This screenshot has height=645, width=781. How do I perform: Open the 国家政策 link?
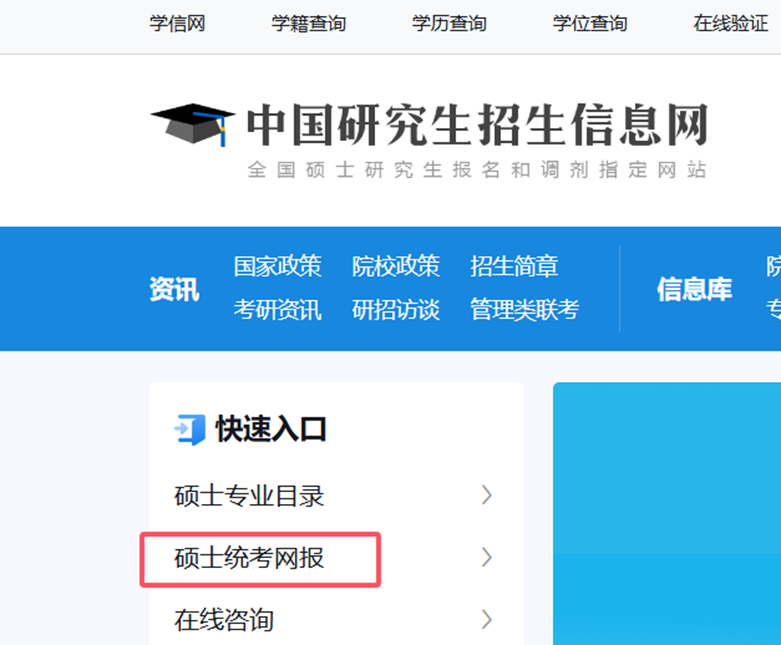click(277, 266)
